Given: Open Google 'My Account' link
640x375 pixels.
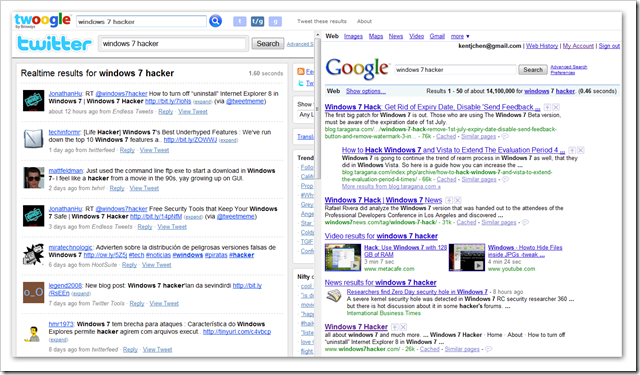Looking at the screenshot, I should [578, 46].
